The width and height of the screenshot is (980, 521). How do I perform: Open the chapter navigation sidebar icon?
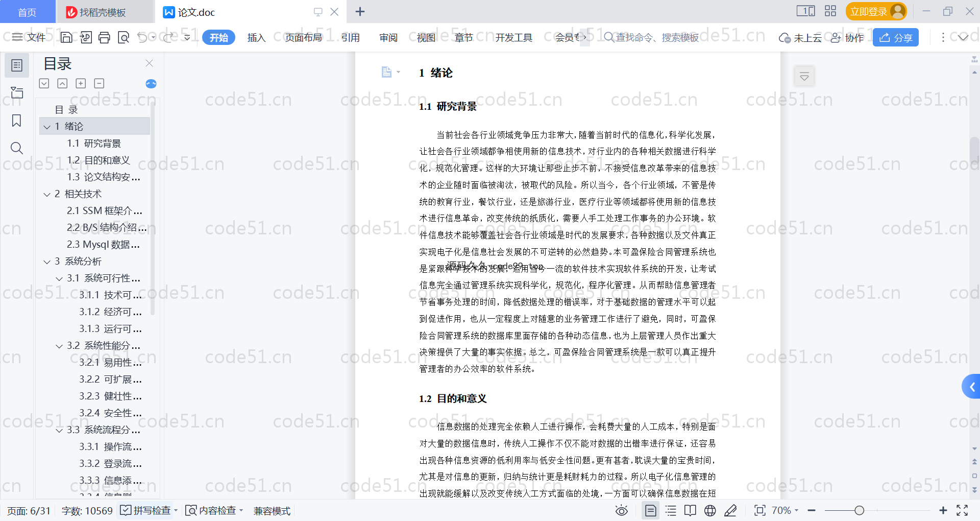pos(17,92)
